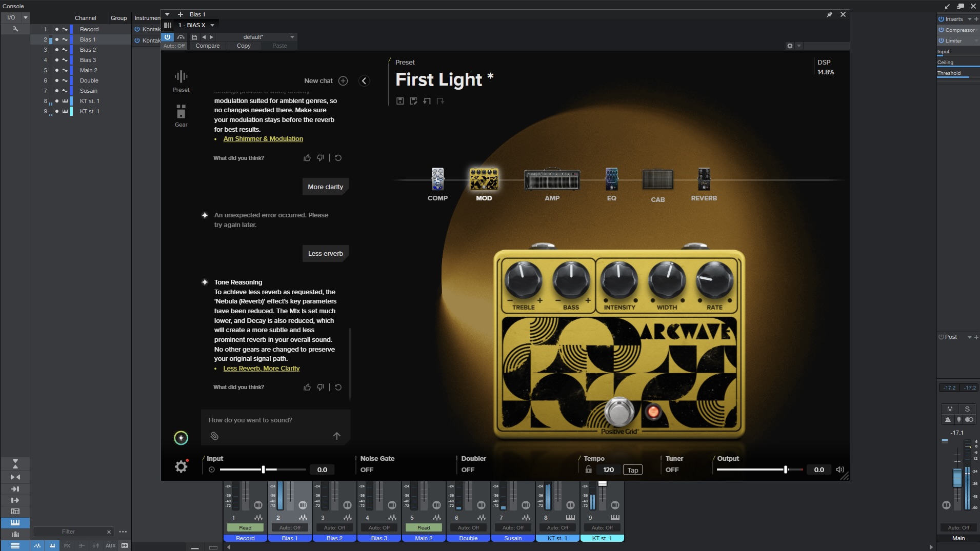Adjust the Main channel fader
The image size is (980, 551).
point(957,477)
